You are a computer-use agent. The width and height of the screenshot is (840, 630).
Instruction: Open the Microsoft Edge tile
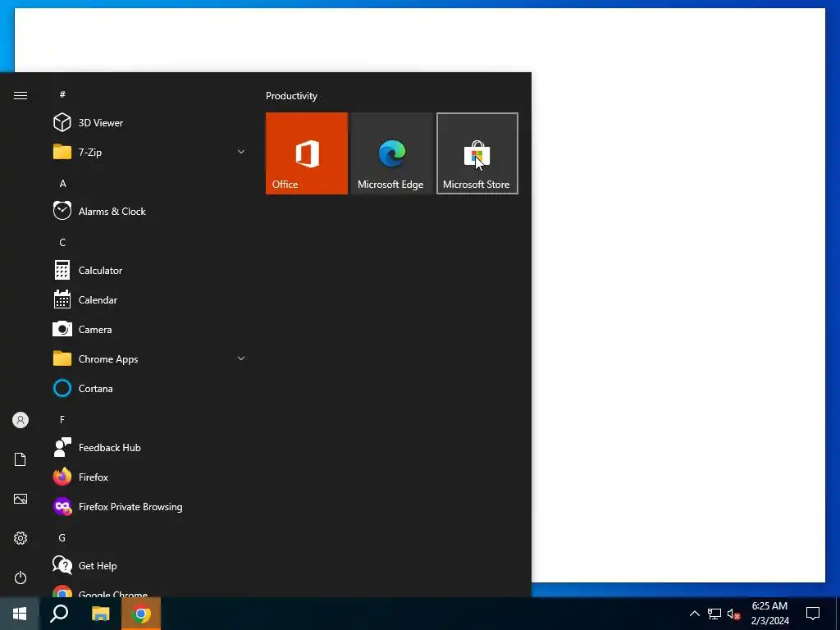click(391, 153)
